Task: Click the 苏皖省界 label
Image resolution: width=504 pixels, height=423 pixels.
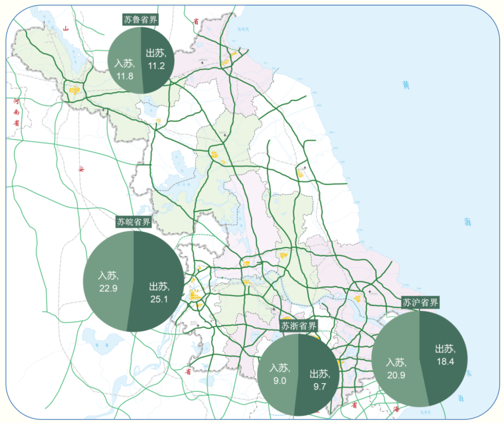Action: [x=133, y=222]
